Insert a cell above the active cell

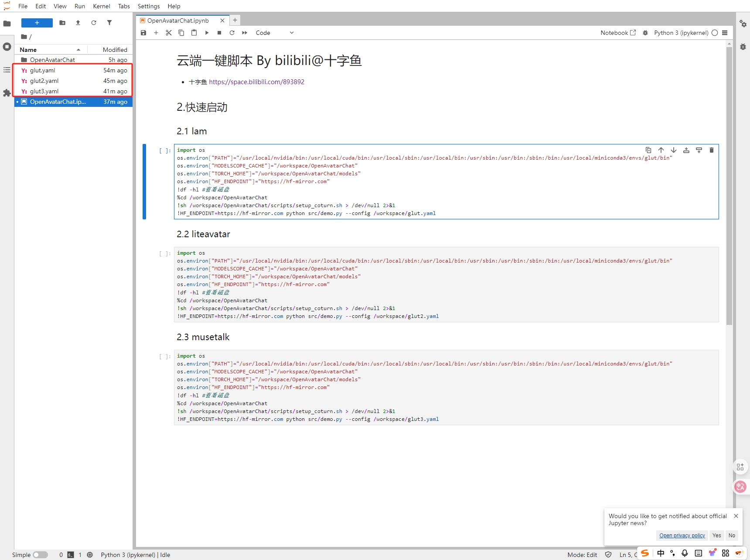point(686,150)
